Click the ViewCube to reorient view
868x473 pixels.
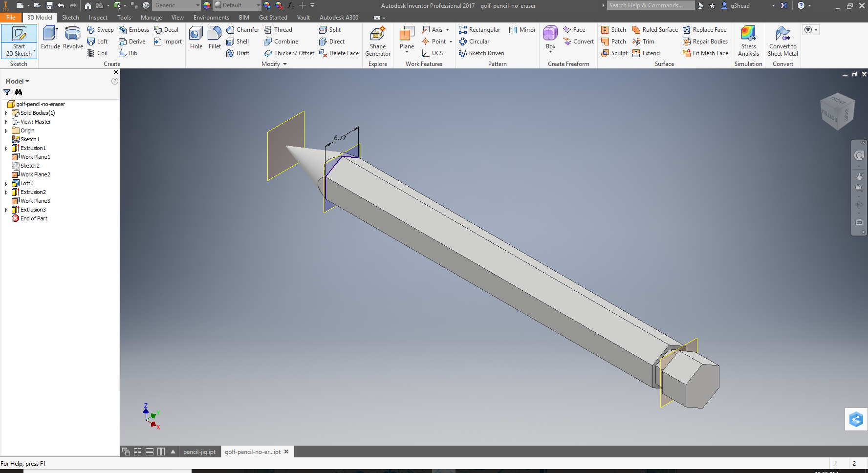[838, 111]
